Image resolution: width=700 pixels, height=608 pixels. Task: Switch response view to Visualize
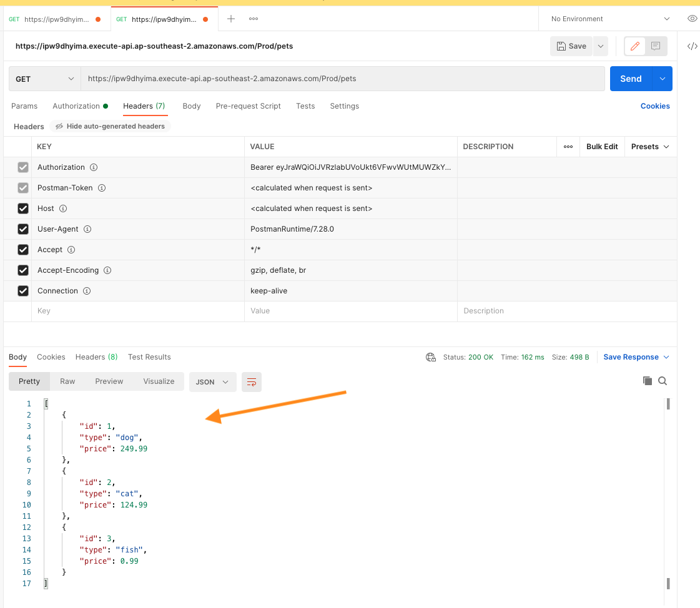point(159,381)
